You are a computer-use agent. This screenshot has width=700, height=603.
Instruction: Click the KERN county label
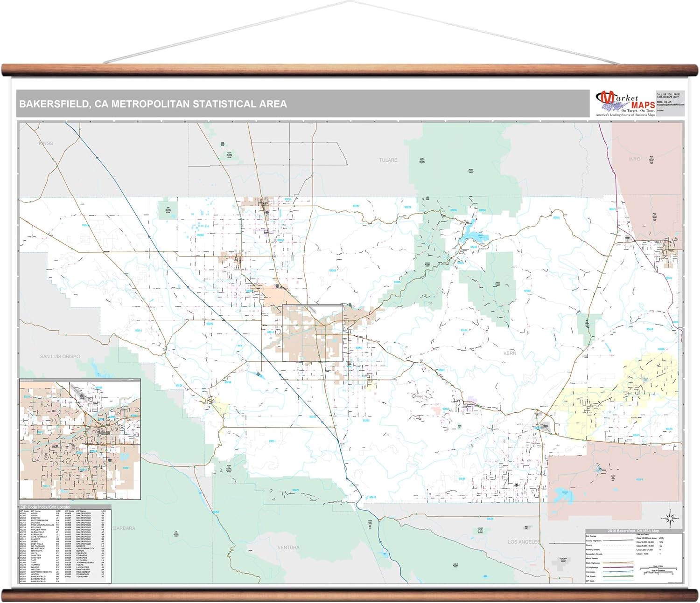coord(510,353)
